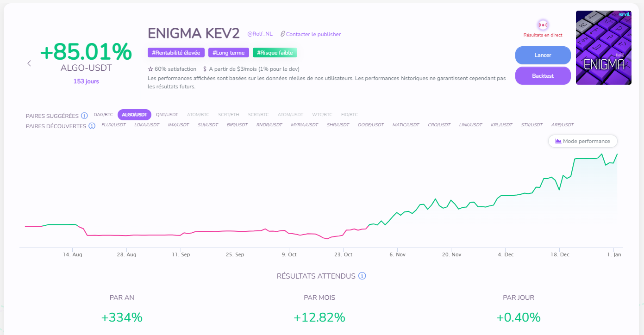The width and height of the screenshot is (644, 335).
Task: Click the Backtest button
Action: click(543, 75)
